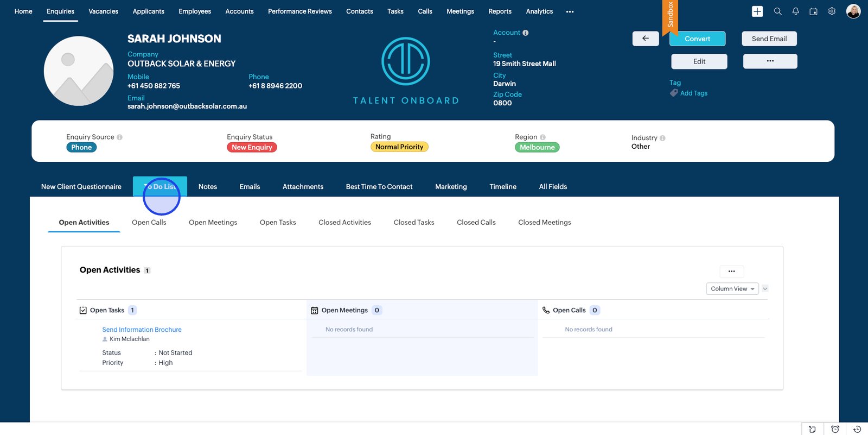Expand the Column View dropdown
The height and width of the screenshot is (435, 868).
pos(732,289)
